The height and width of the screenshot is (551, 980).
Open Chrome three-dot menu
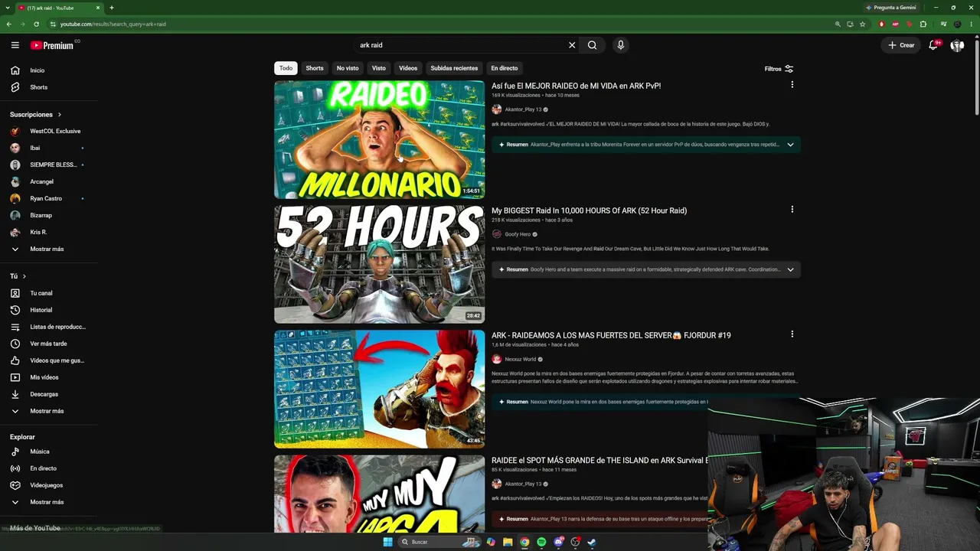pos(971,24)
